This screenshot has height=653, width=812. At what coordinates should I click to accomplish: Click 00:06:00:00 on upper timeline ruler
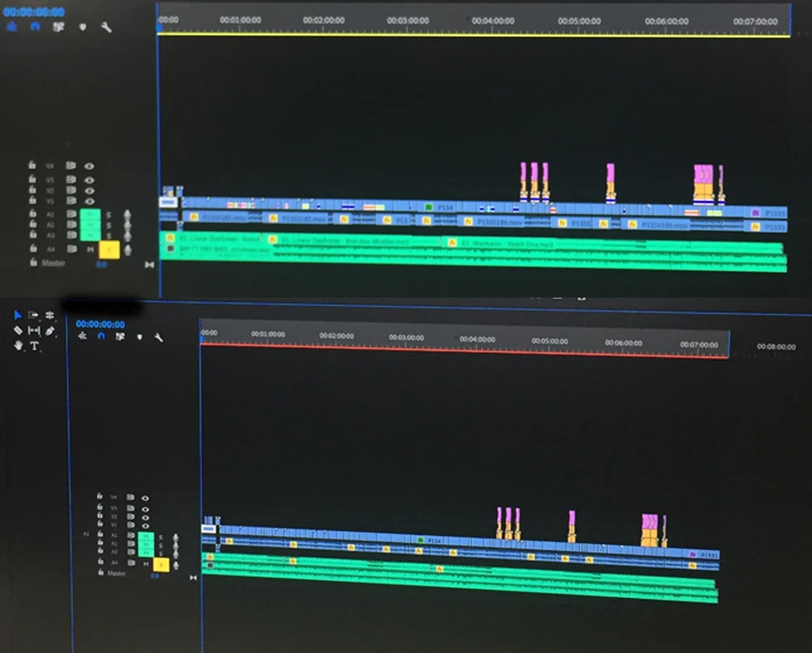667,22
